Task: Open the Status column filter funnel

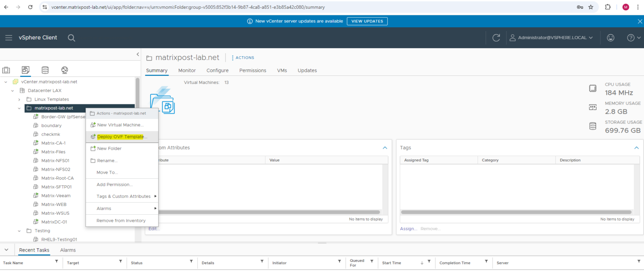Action: [x=191, y=263]
